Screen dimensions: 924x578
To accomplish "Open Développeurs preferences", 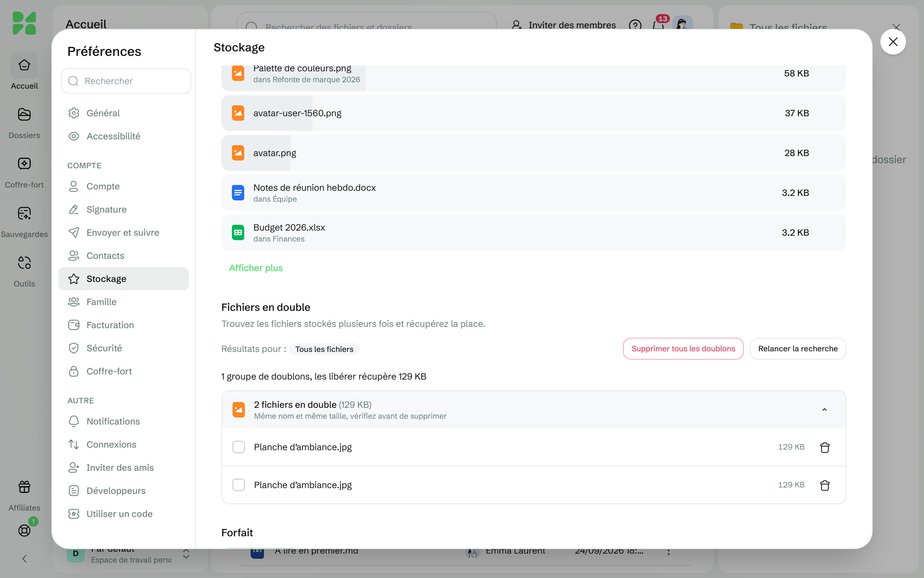I will 123,490.
